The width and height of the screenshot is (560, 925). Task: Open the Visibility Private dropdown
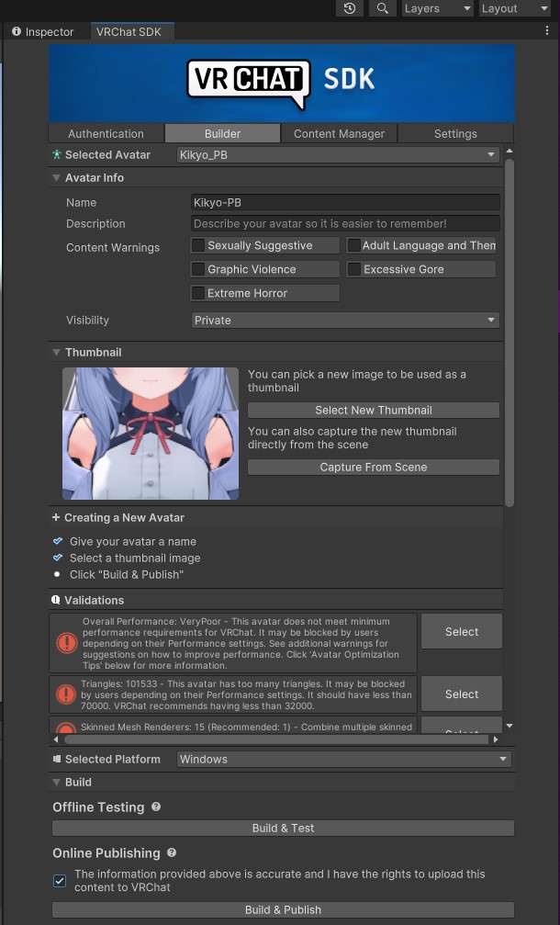pyautogui.click(x=345, y=321)
